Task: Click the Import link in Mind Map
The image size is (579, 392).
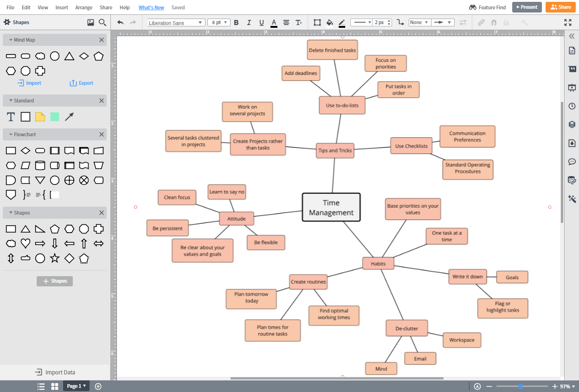Action: point(29,83)
